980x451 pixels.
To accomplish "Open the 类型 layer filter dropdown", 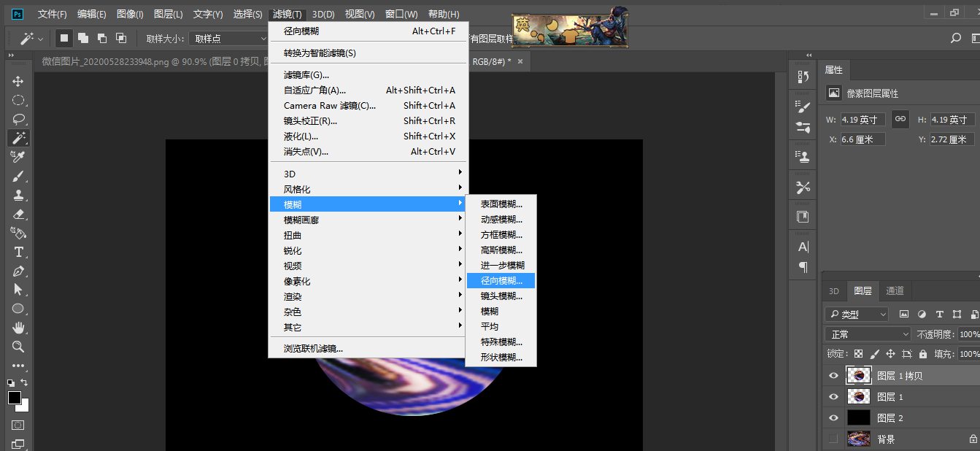I will point(857,315).
